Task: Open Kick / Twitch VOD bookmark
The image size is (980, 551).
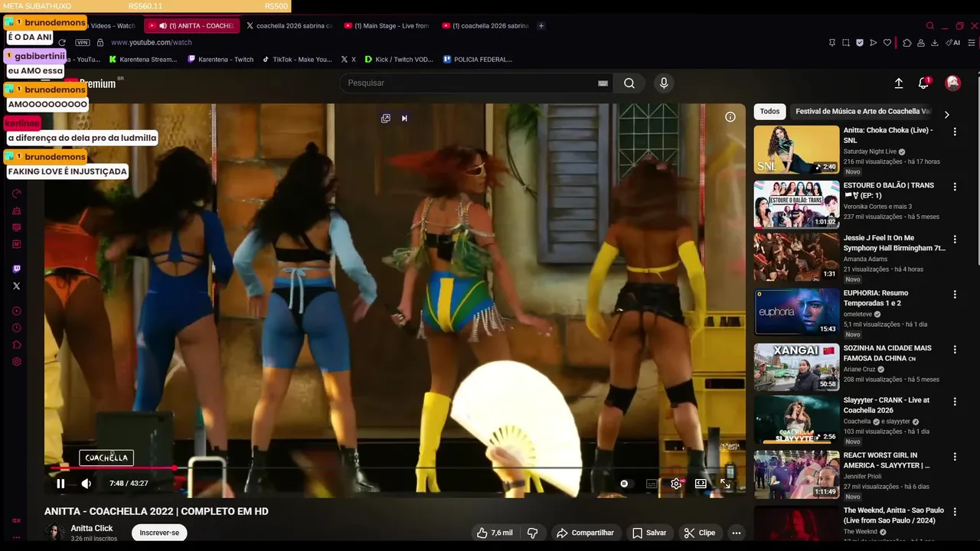Action: pos(399,59)
